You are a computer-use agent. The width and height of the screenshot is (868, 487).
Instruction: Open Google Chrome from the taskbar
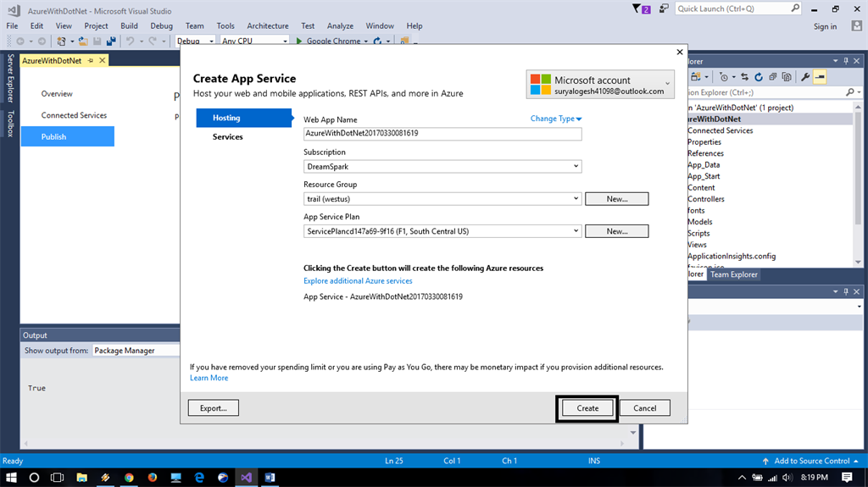[129, 478]
